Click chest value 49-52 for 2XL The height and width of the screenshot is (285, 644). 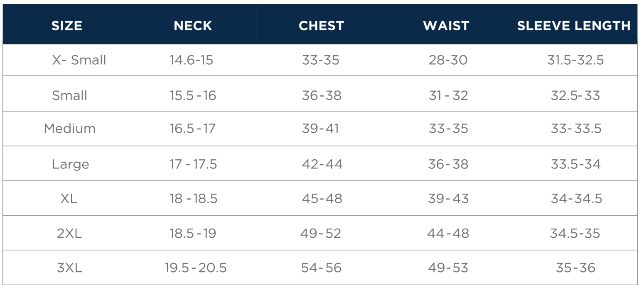click(x=321, y=233)
